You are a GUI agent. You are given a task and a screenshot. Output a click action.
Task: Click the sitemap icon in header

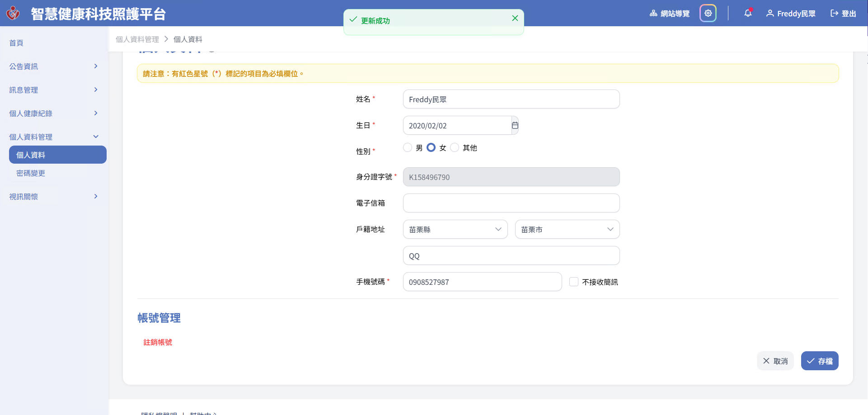[653, 13]
